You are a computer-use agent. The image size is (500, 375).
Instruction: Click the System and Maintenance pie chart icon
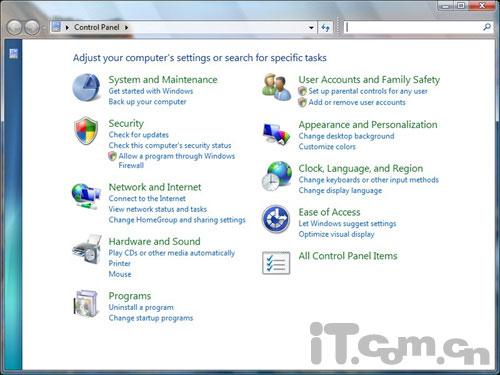pos(86,87)
